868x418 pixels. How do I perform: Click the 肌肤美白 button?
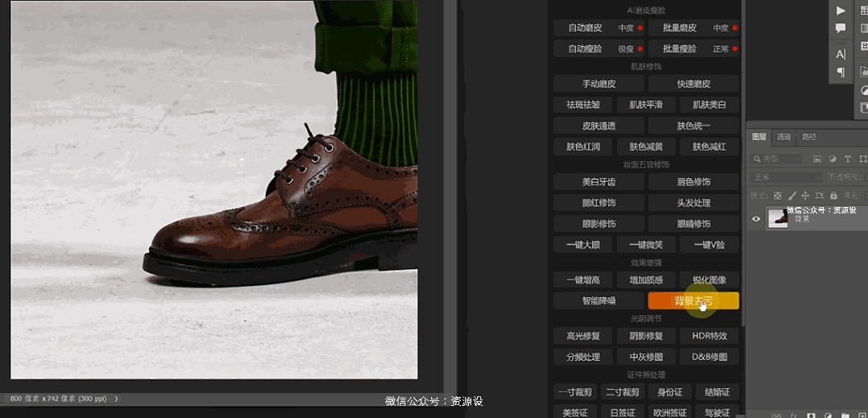click(x=710, y=104)
